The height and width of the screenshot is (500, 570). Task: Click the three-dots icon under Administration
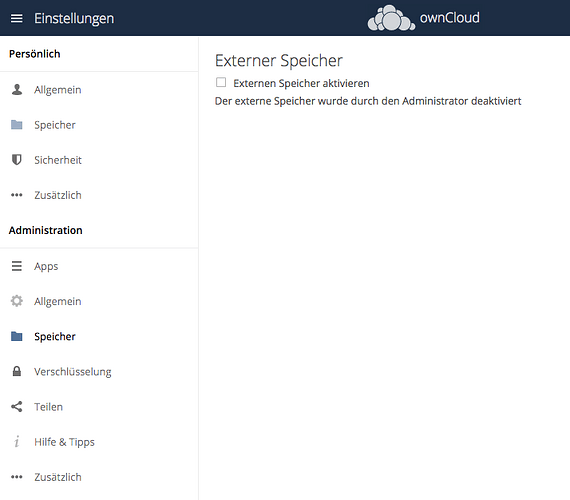(17, 477)
